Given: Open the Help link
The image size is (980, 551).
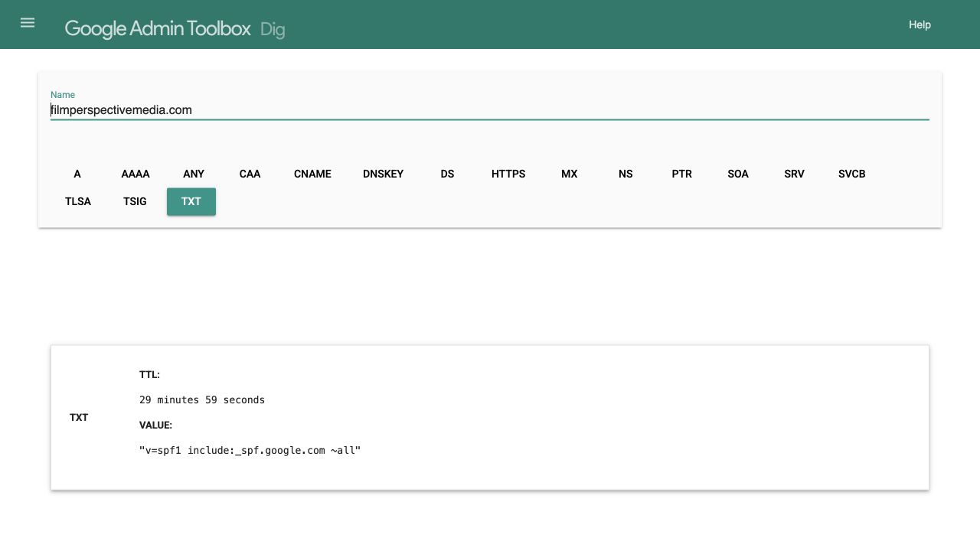Looking at the screenshot, I should (920, 24).
